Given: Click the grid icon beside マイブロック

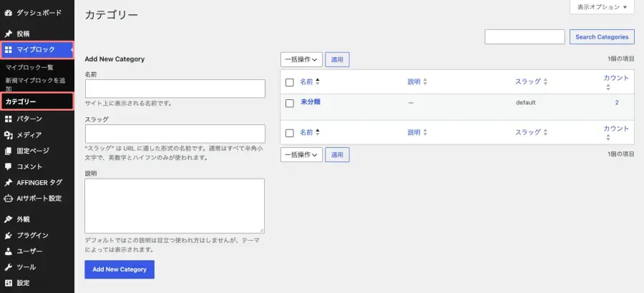Looking at the screenshot, I should point(8,49).
